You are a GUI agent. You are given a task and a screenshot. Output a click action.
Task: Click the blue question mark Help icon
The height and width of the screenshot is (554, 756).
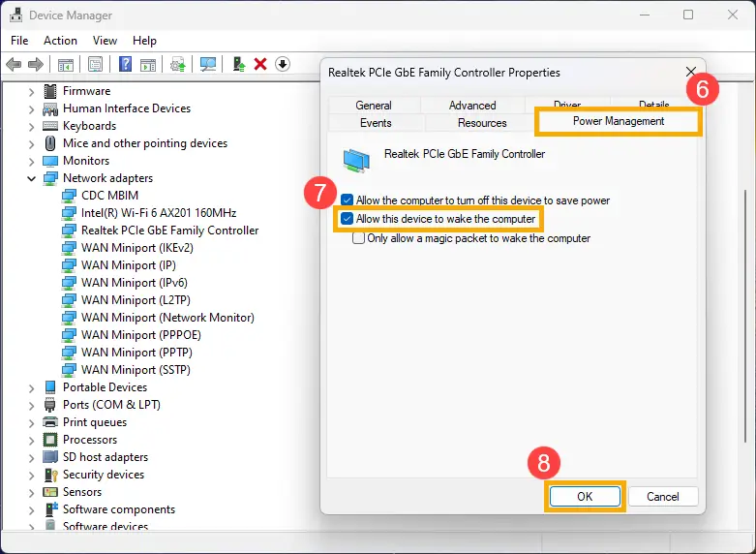[x=125, y=65]
